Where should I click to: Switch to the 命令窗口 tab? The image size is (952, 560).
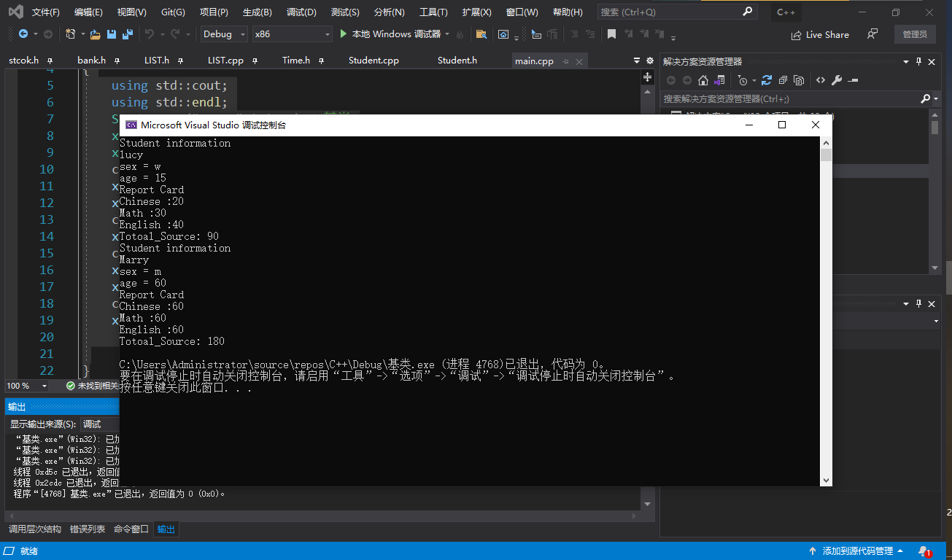coord(131,529)
